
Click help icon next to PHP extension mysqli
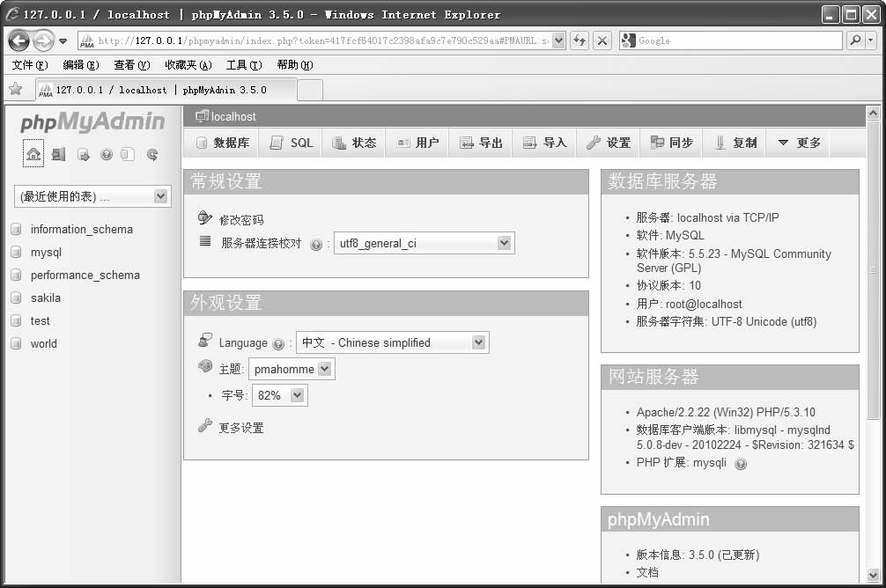pos(740,464)
